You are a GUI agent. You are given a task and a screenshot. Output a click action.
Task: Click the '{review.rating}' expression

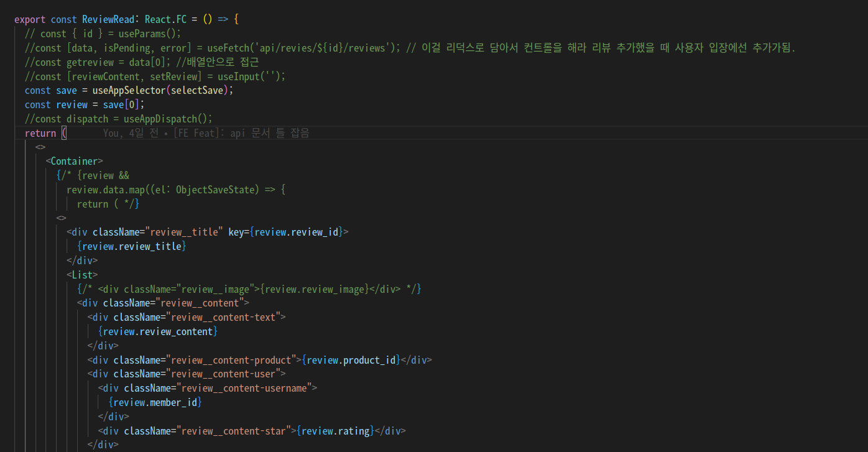tap(335, 431)
